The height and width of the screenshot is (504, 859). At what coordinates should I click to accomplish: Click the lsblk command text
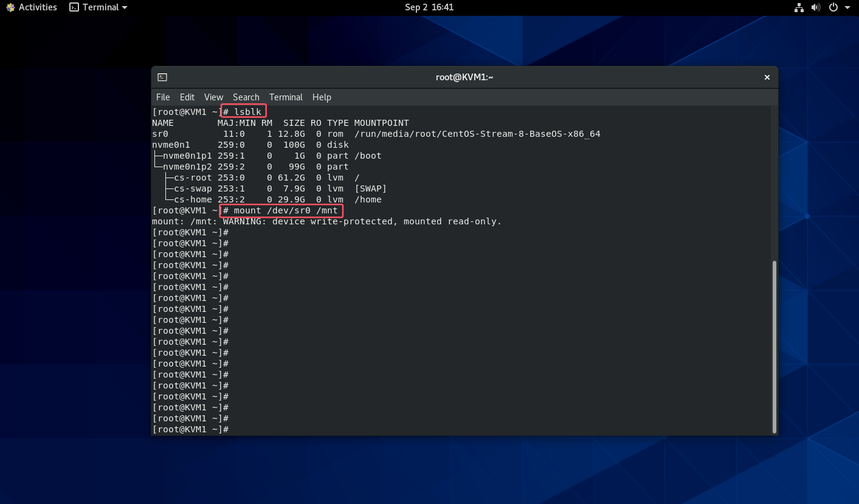(247, 112)
